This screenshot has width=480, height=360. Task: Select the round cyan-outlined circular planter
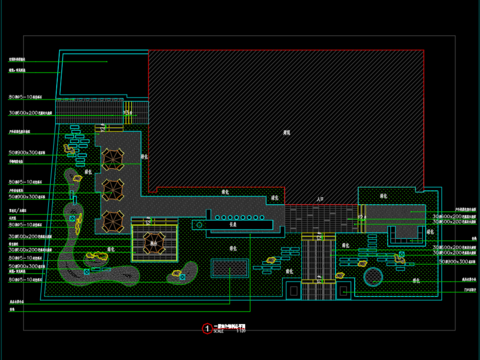tap(373, 277)
